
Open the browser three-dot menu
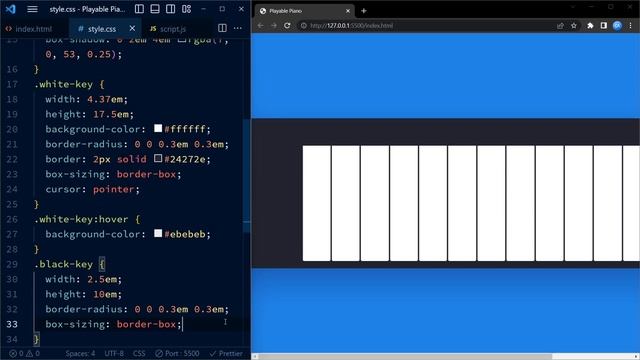coord(631,25)
